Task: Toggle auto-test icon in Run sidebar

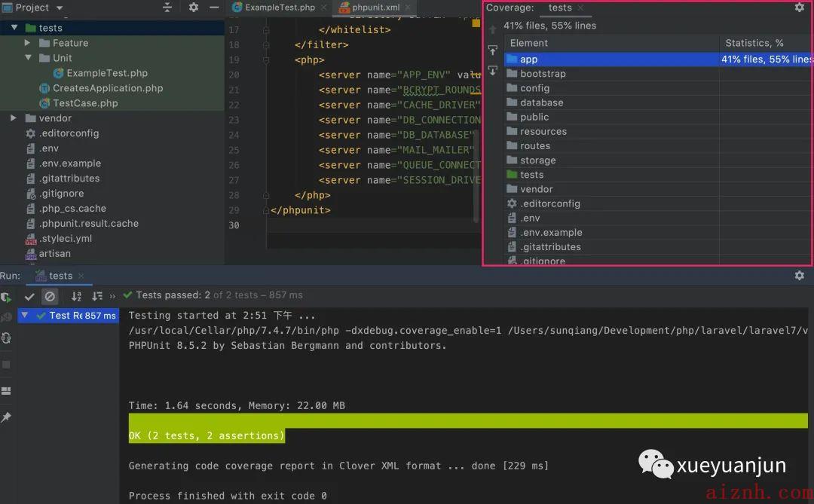Action: pyautogui.click(x=6, y=338)
